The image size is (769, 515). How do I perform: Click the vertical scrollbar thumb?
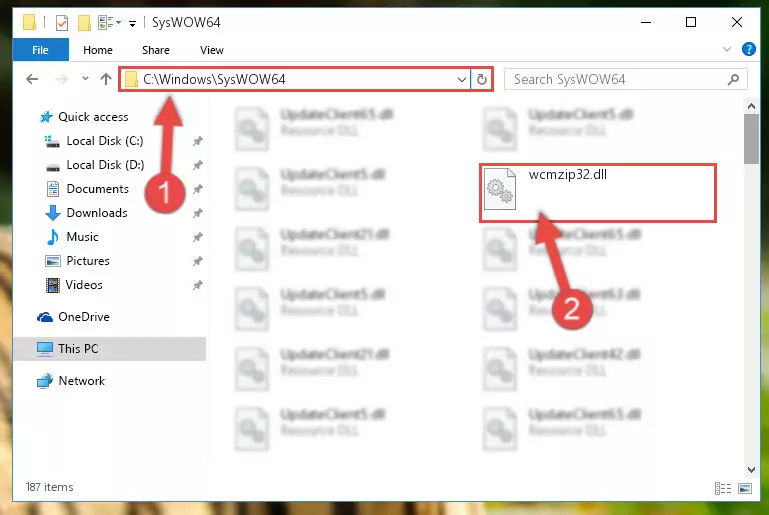[x=751, y=139]
